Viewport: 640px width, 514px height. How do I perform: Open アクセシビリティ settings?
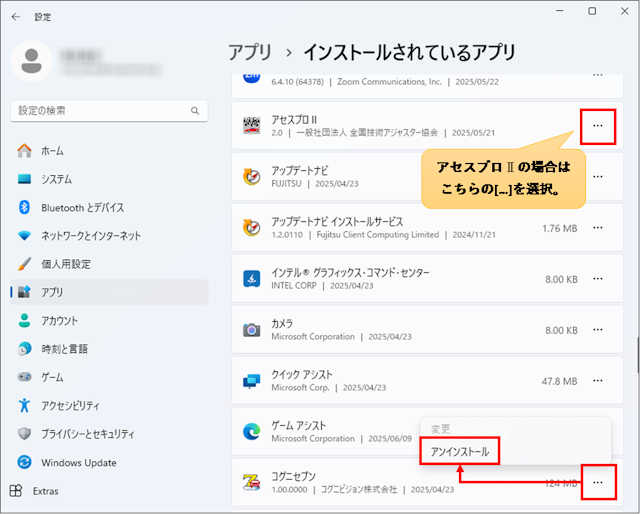tap(109, 405)
